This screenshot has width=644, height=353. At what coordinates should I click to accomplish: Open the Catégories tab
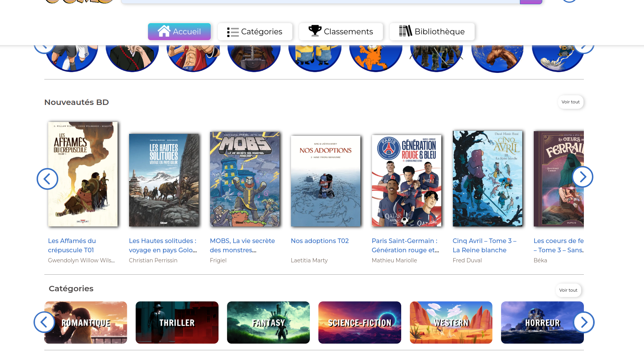(255, 32)
